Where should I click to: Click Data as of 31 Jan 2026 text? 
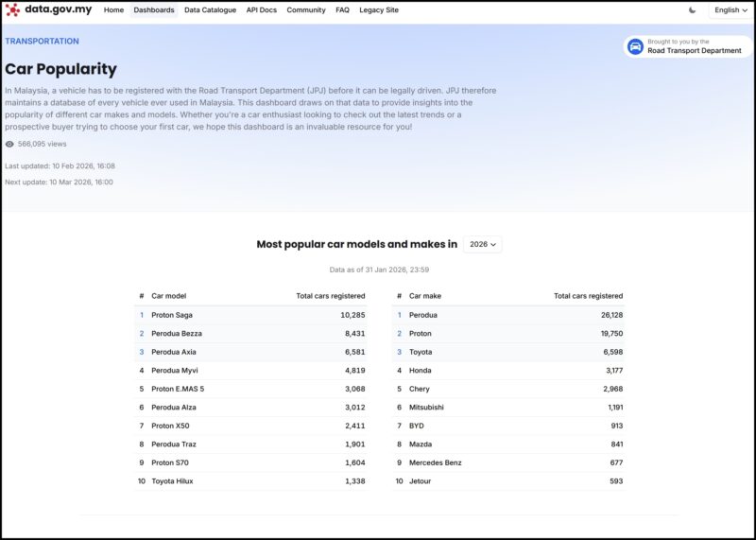pos(379,270)
